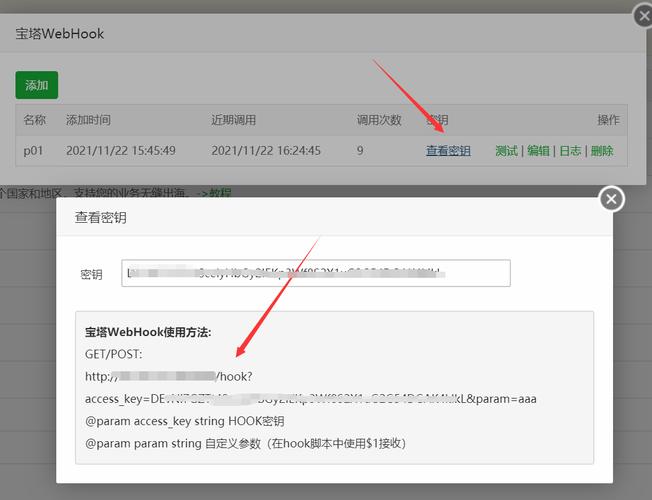
Task: Click the 2021/11/22 16:24:45 recent call cell
Action: [x=266, y=151]
